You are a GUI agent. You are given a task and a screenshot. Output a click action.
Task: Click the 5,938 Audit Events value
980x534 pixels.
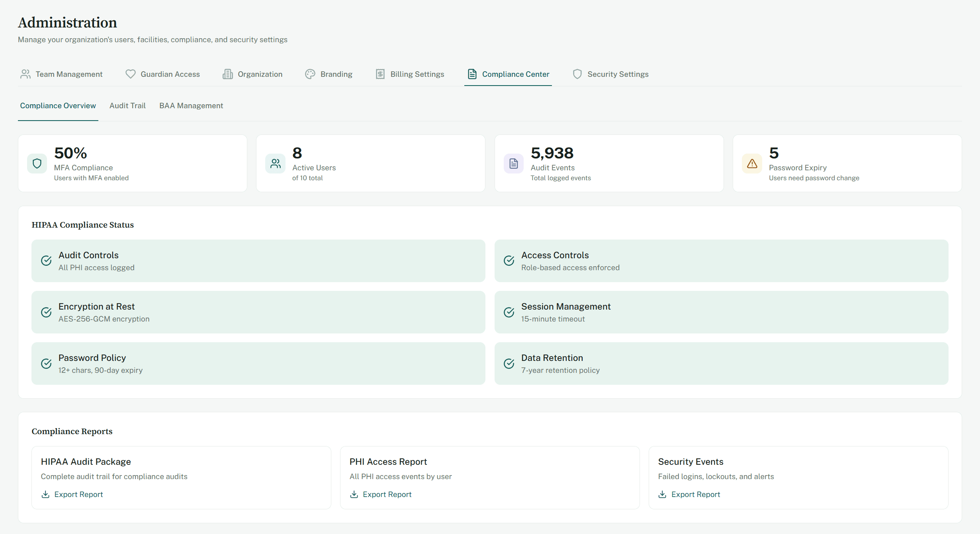click(x=552, y=153)
